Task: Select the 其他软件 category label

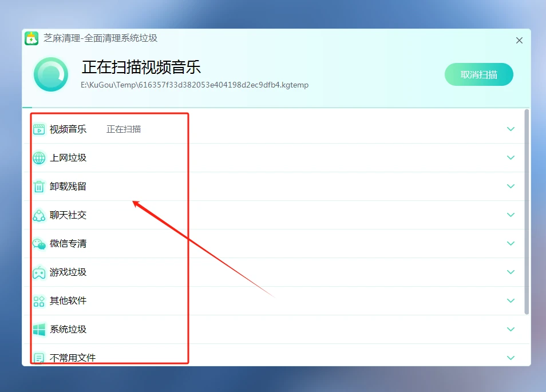Action: 68,300
